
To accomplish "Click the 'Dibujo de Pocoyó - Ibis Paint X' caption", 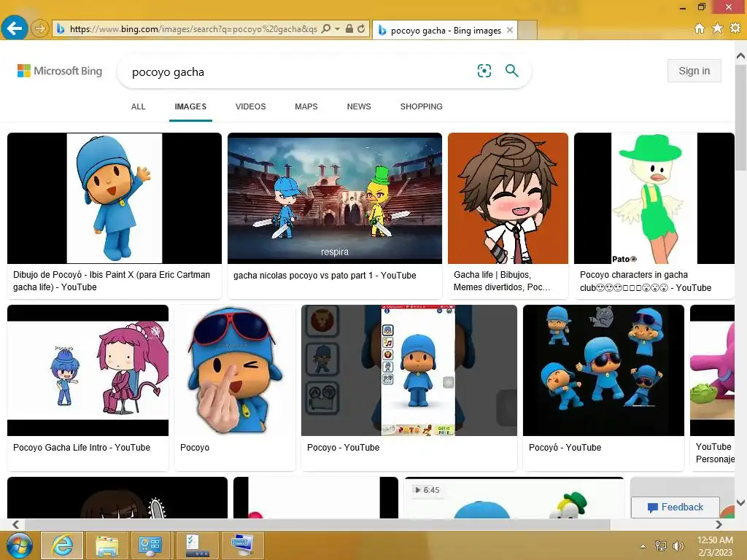I will pyautogui.click(x=112, y=281).
